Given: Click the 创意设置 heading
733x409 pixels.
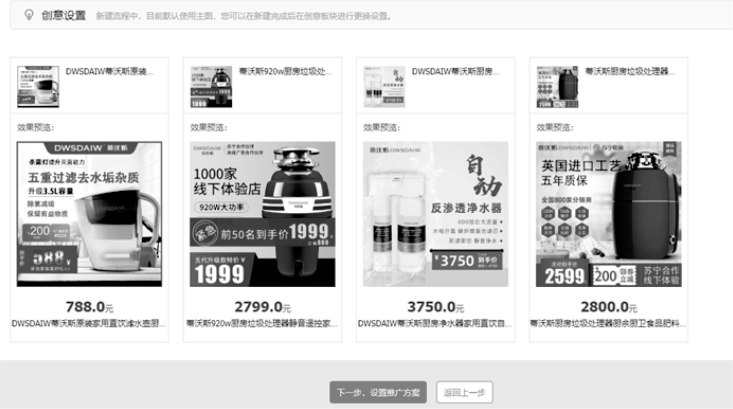Looking at the screenshot, I should pyautogui.click(x=64, y=15).
